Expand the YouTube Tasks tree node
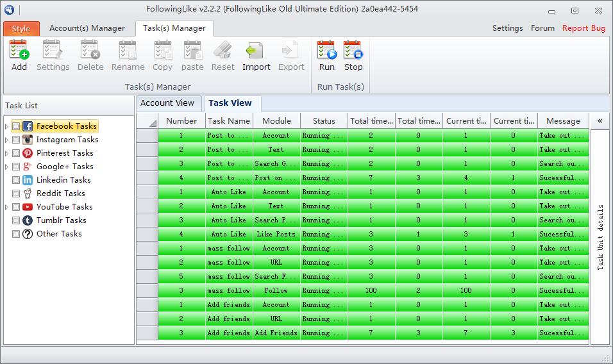Screen dimensions: 613x364 (6, 206)
